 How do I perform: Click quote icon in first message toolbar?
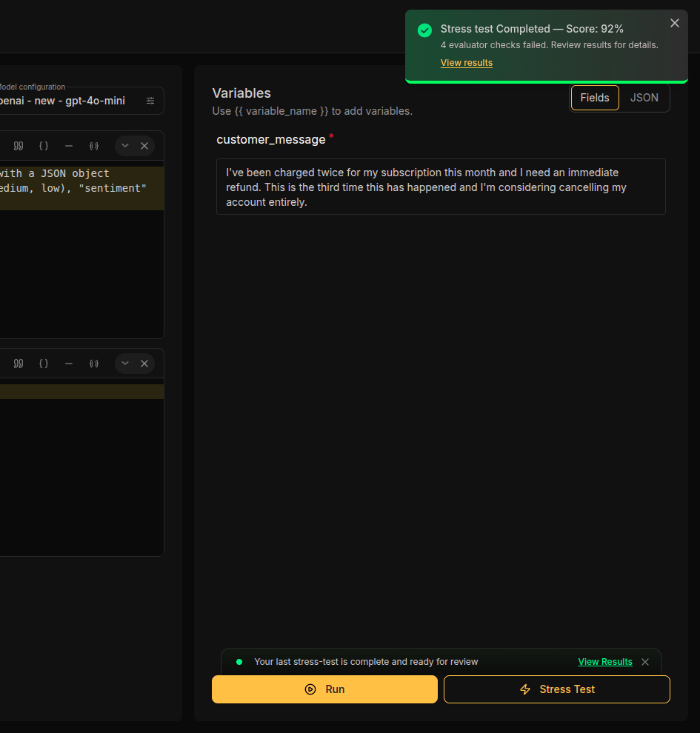(x=19, y=146)
